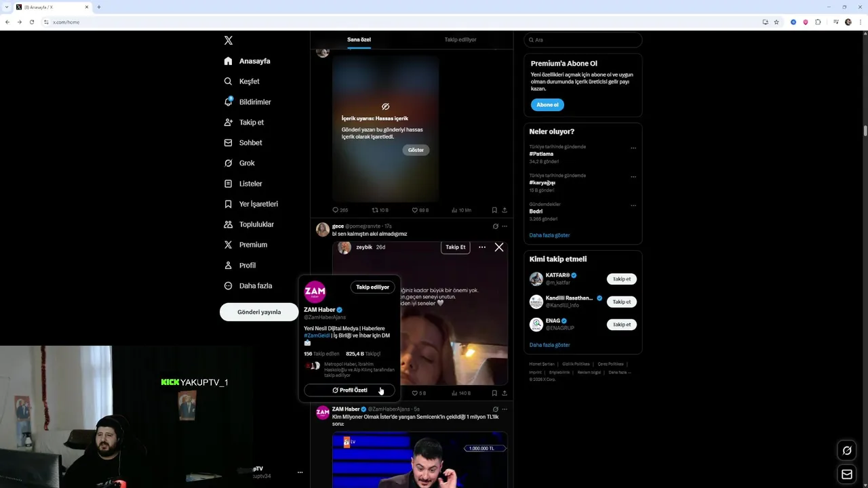Switch to Sana özel tab

[x=359, y=39]
